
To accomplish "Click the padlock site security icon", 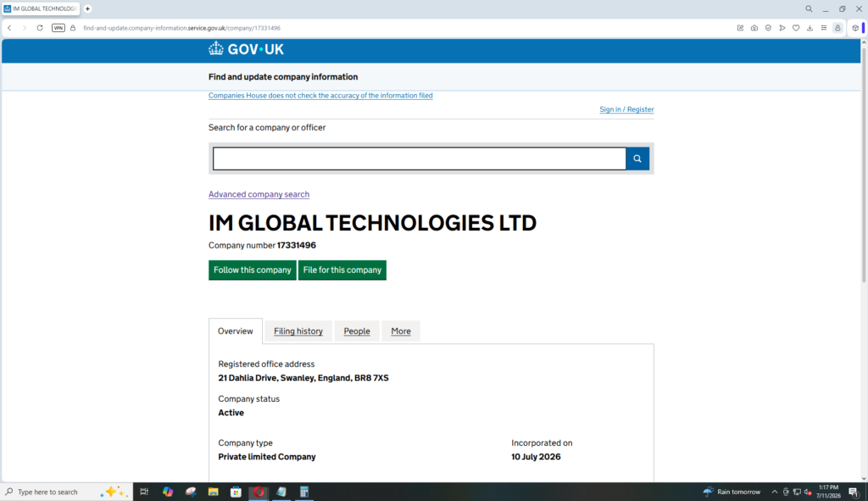I will point(73,28).
